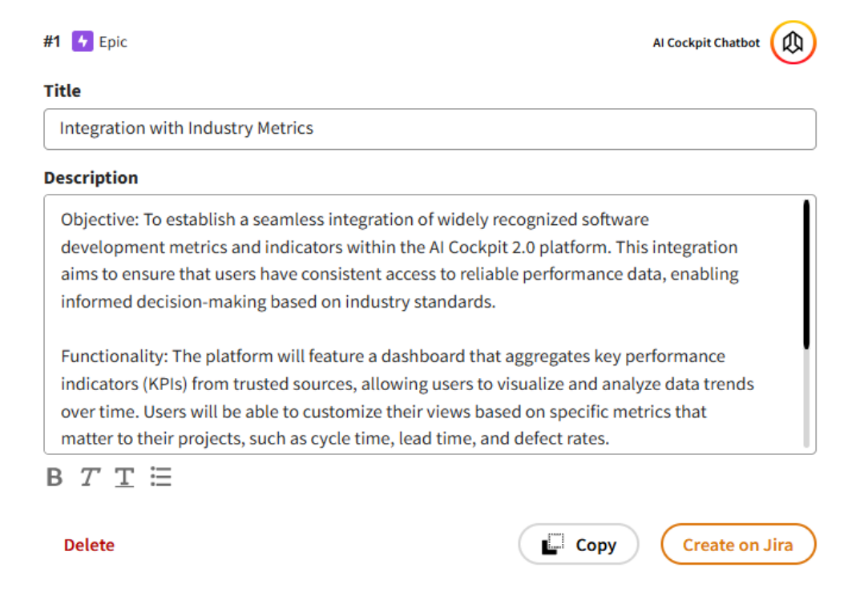Focus the Title input field

tap(430, 129)
